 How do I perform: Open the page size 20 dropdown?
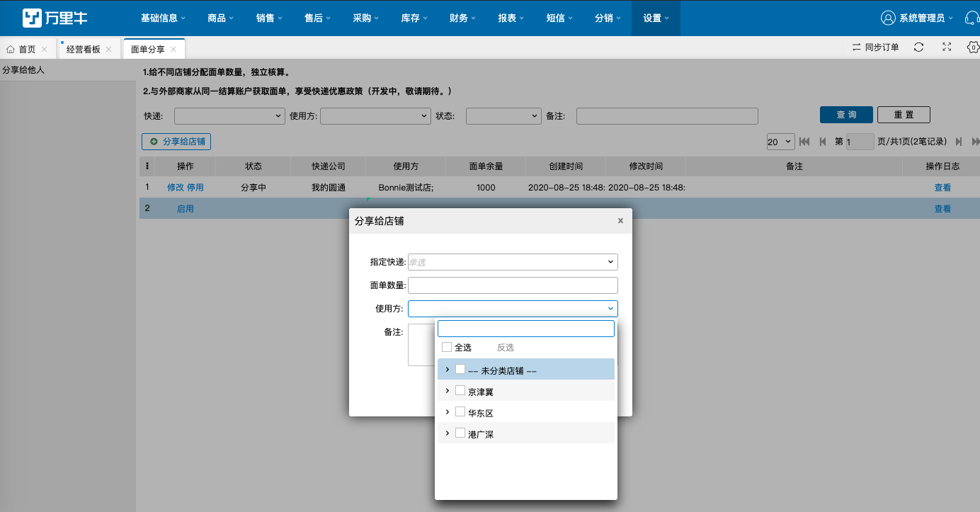pyautogui.click(x=781, y=142)
